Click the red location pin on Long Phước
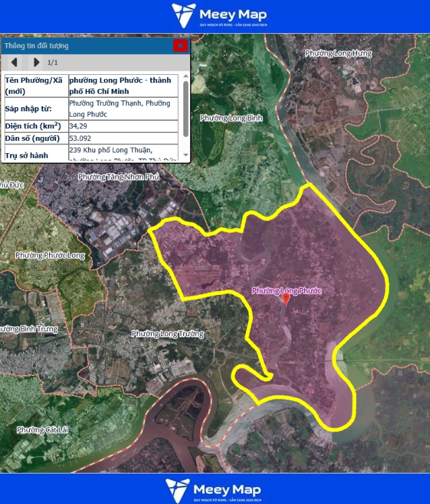The image size is (430, 504). (x=286, y=299)
